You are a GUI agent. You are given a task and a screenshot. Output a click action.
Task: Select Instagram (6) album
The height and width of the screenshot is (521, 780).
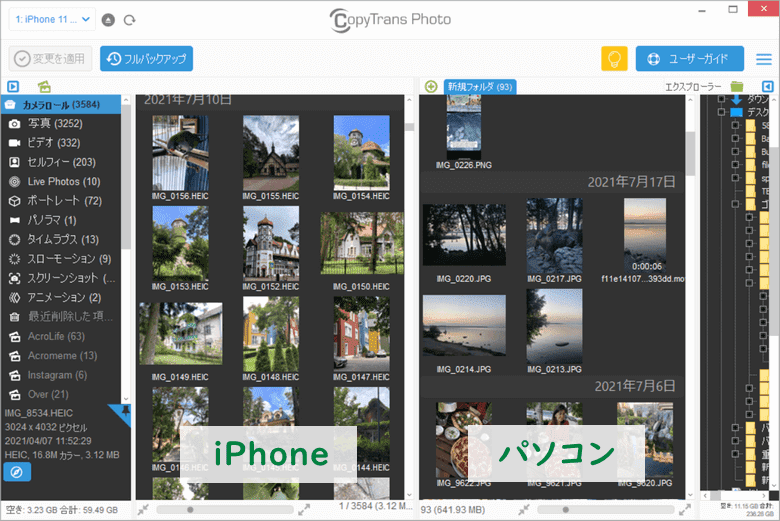(61, 375)
